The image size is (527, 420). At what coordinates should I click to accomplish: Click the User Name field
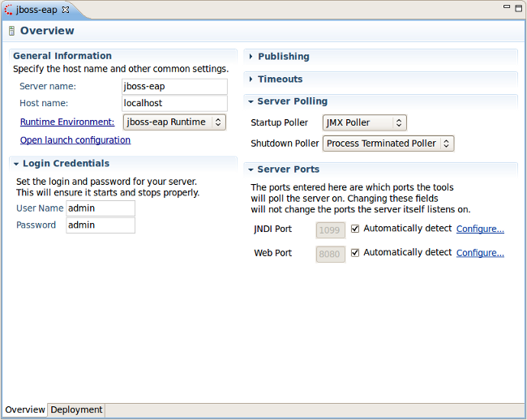[x=101, y=208]
